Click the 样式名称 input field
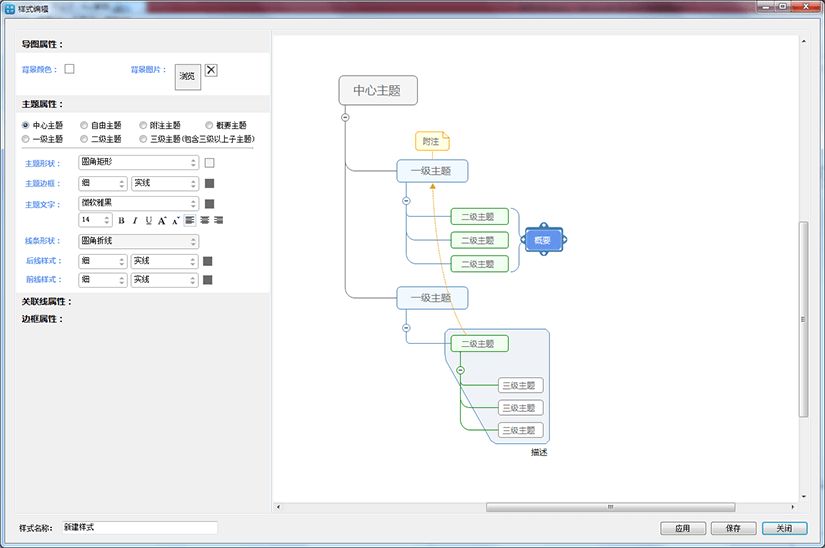The width and height of the screenshot is (825, 548). click(139, 527)
